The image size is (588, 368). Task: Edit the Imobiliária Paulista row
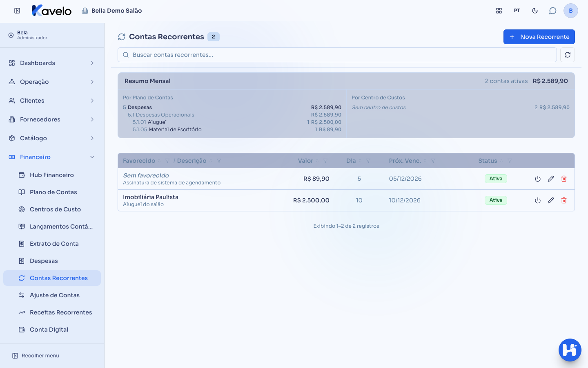pos(551,200)
